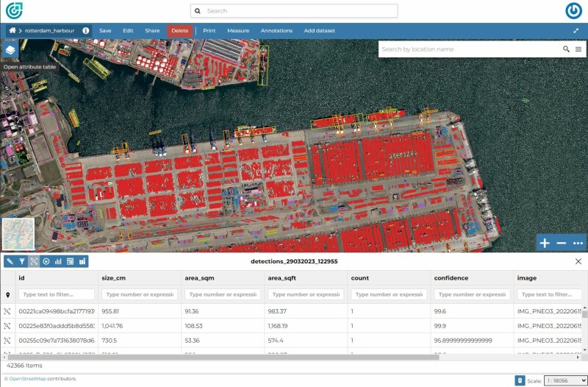Zoom out the map with minus button
Viewport: 588px width, 387px height.
[x=562, y=243]
